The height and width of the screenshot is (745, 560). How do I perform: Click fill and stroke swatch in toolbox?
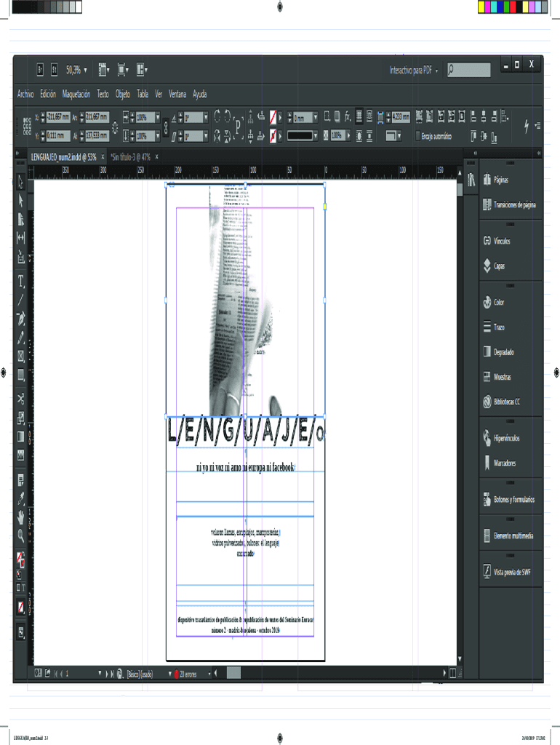tap(20, 559)
